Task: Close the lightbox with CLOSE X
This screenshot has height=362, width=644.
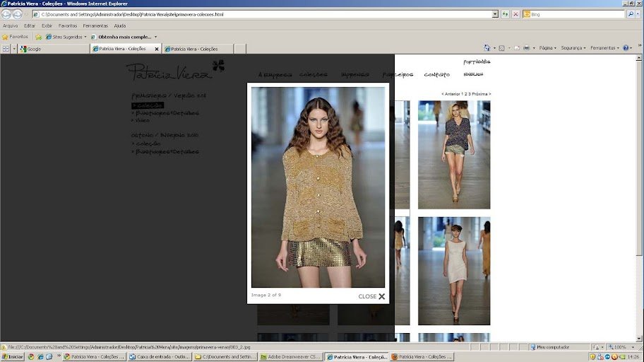Action: tap(371, 296)
